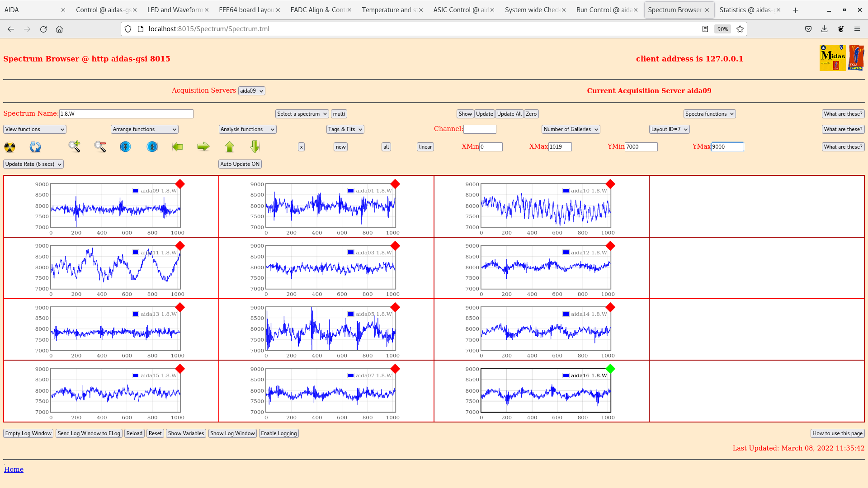Click the Channel input field
Viewport: 868px width, 488px height.
click(x=480, y=129)
